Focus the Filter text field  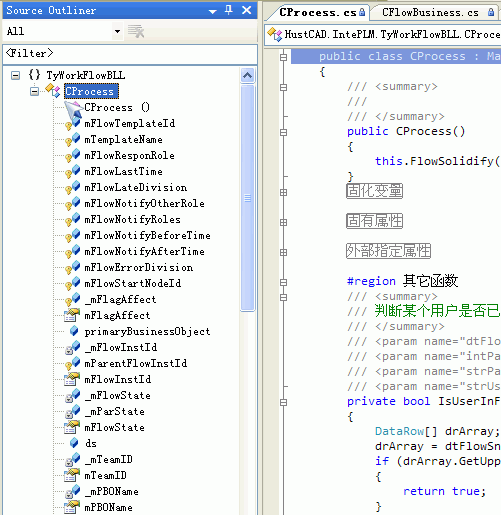[x=130, y=53]
